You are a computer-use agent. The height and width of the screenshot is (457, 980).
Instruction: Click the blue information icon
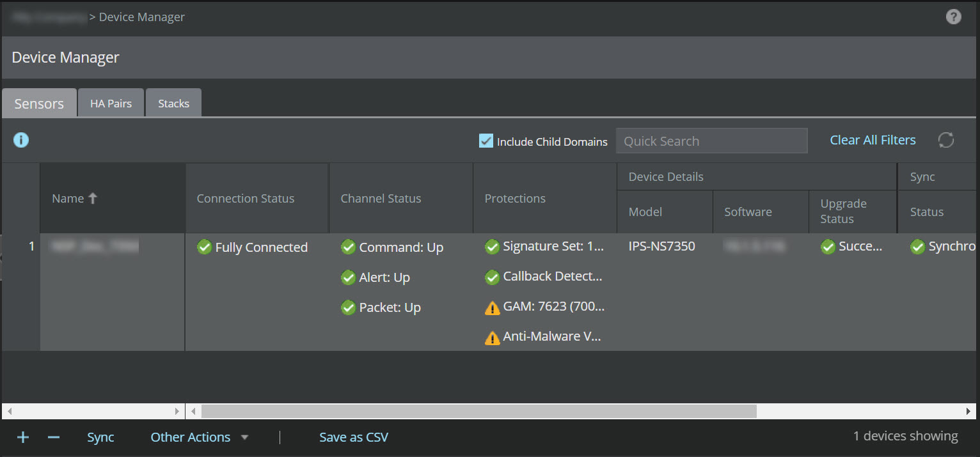click(x=21, y=140)
